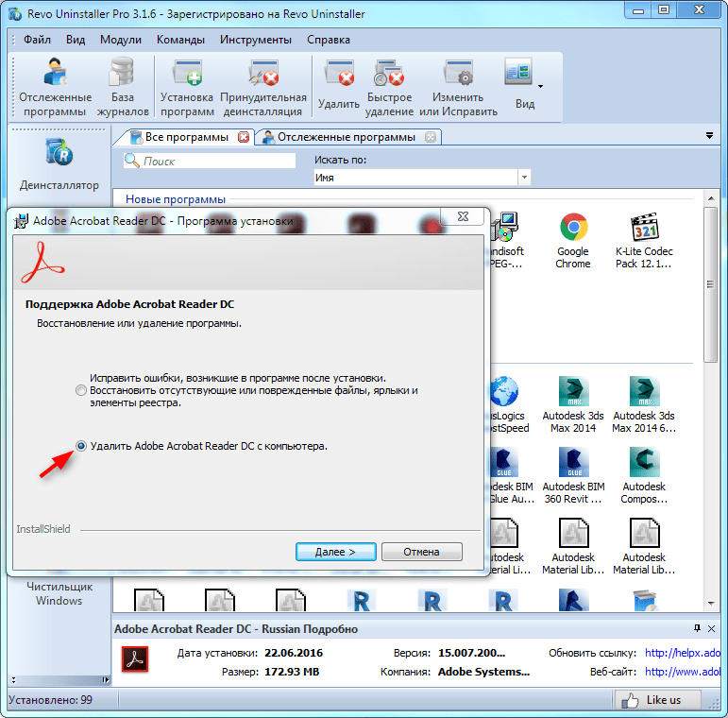Switch to the All Programs tab (Все программы)

(x=186, y=137)
